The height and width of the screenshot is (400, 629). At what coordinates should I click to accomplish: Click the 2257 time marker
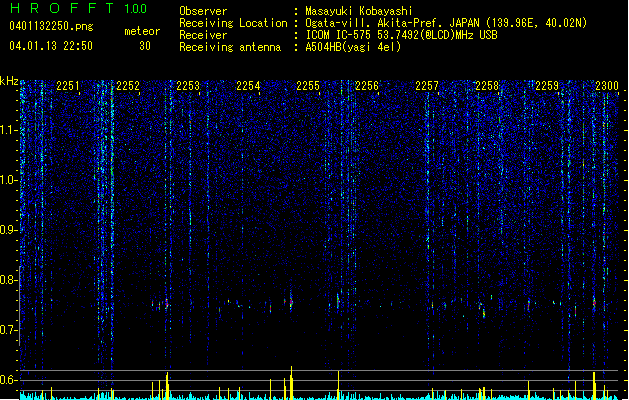click(x=427, y=86)
